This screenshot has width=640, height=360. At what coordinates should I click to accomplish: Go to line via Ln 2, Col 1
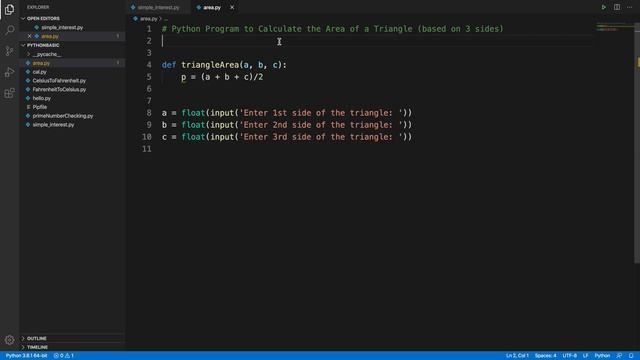[x=517, y=356]
